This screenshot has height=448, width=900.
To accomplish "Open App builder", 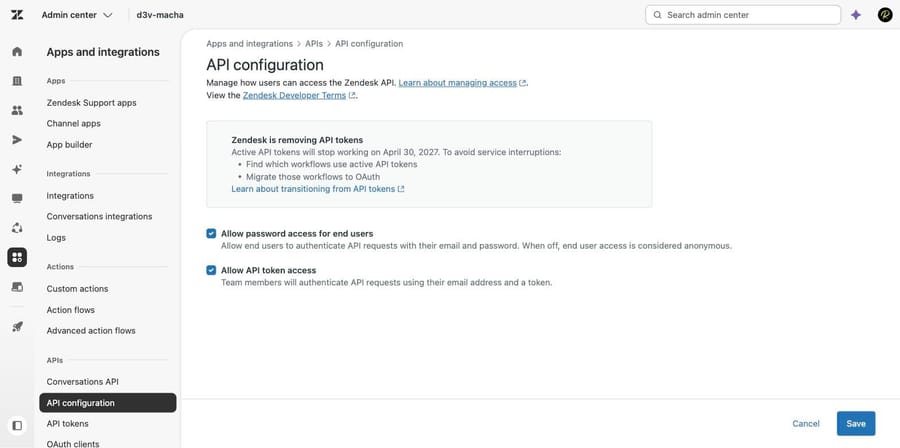I will (x=69, y=145).
